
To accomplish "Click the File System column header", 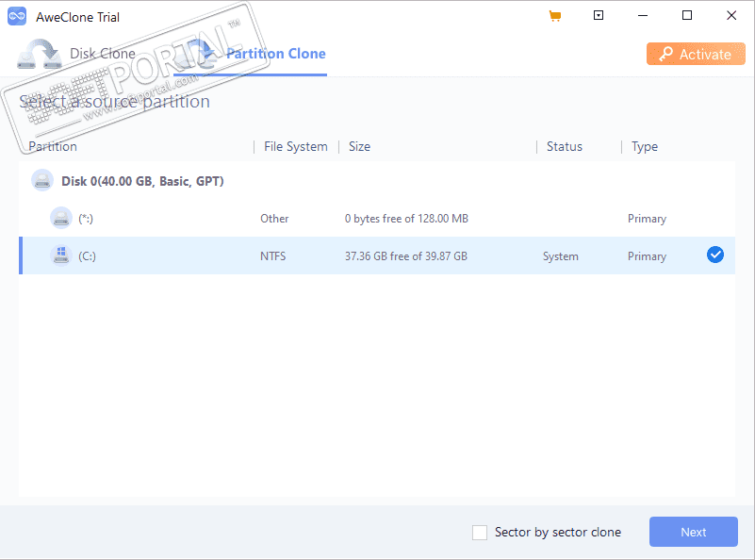I will 296,146.
